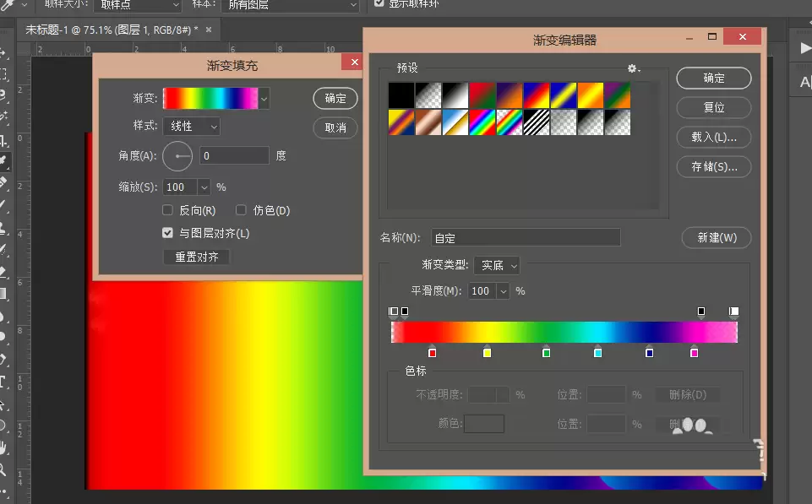The image size is (812, 504).
Task: Choose the blue-red-yellow gradient preset
Action: click(536, 95)
